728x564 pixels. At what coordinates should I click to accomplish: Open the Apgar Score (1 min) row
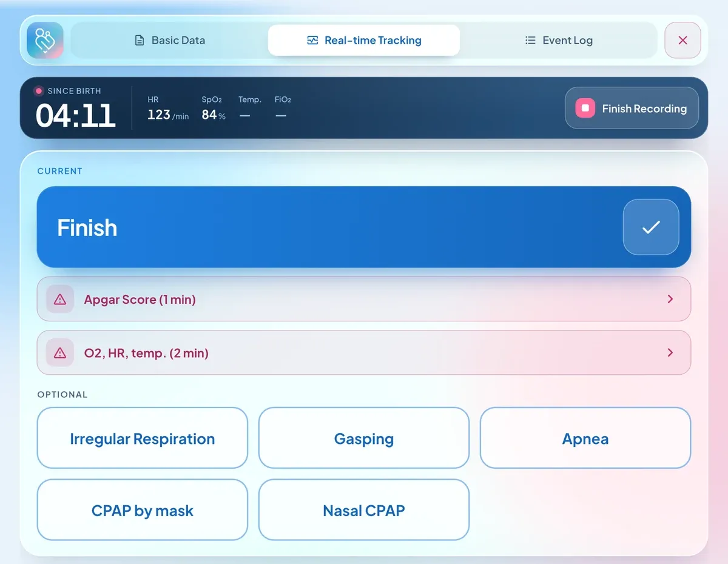pos(364,299)
